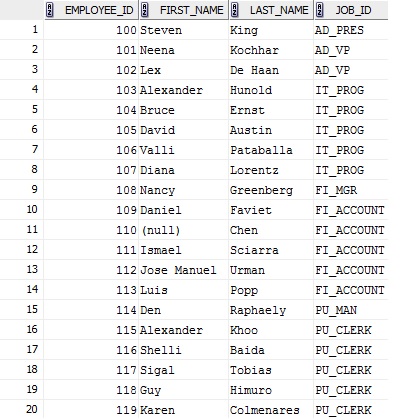The image size is (402, 420).
Task: Select the EMPLOYEE_ID column header
Action: point(91,10)
